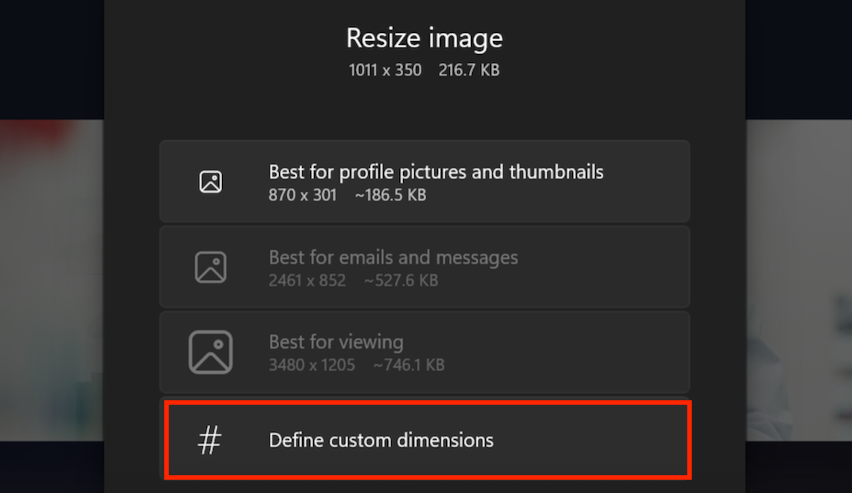Click the current 216.7 KB file size

469,70
